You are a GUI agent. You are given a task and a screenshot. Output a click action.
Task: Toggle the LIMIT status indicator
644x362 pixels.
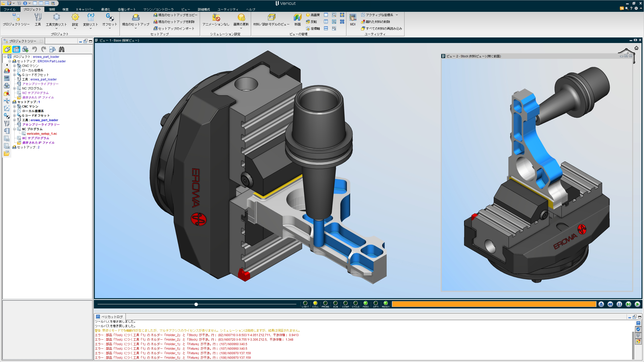(305, 303)
